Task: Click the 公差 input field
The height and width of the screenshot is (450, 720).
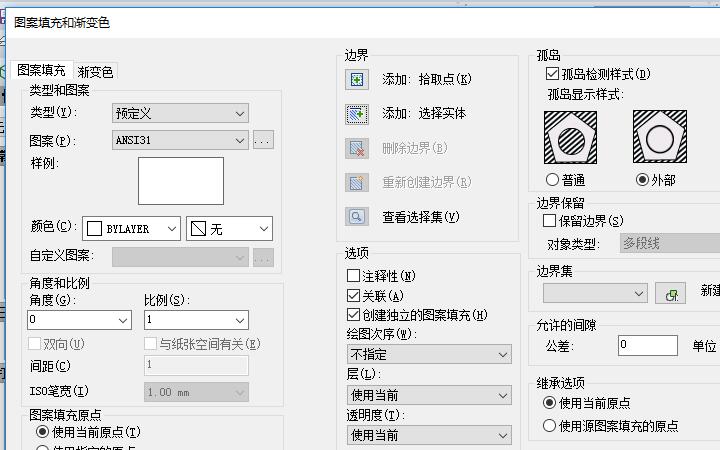Action: 648,345
